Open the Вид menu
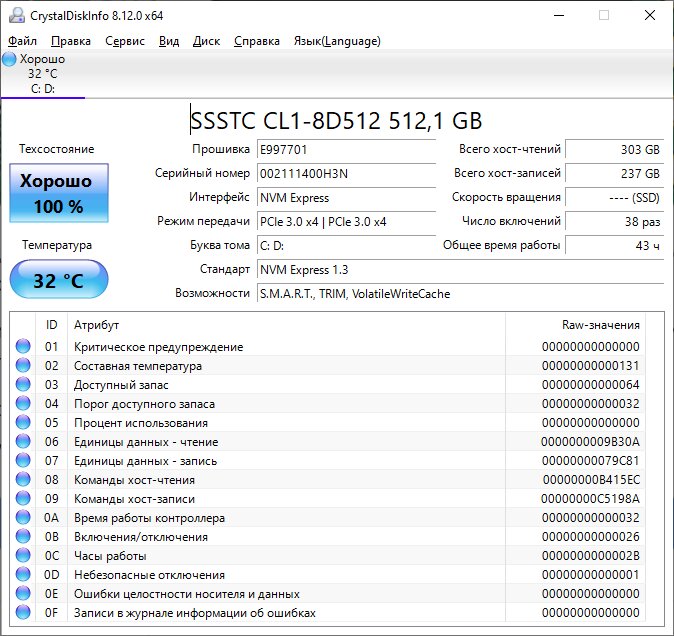The height and width of the screenshot is (636, 674). point(169,41)
